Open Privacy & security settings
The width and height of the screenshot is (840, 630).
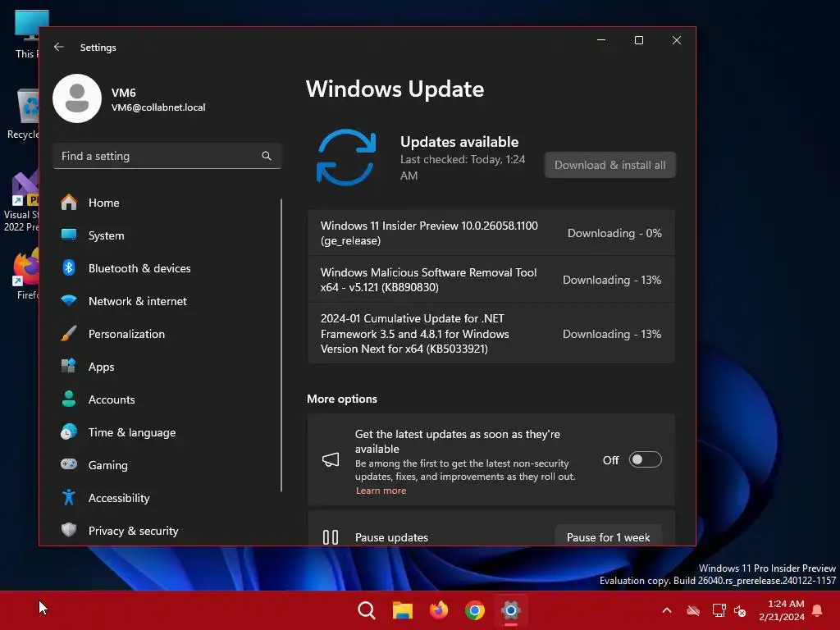click(x=166, y=531)
